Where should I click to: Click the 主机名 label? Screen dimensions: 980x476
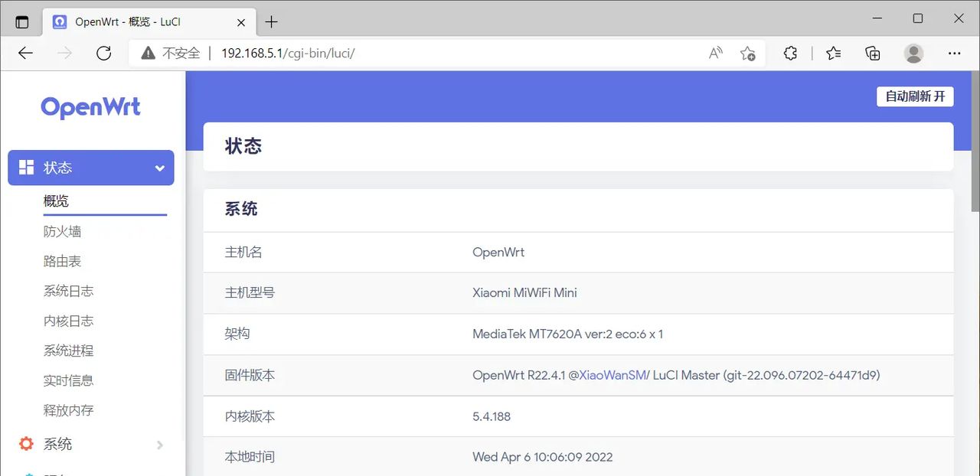coord(243,252)
